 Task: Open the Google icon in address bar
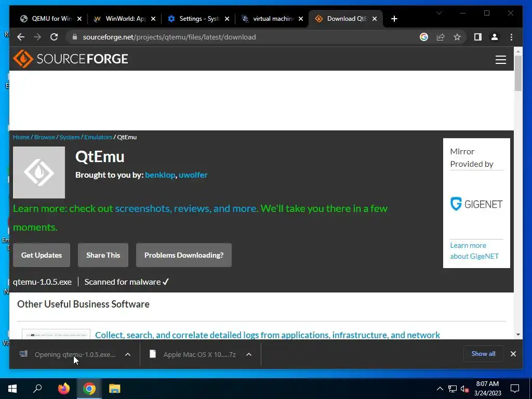(x=424, y=37)
